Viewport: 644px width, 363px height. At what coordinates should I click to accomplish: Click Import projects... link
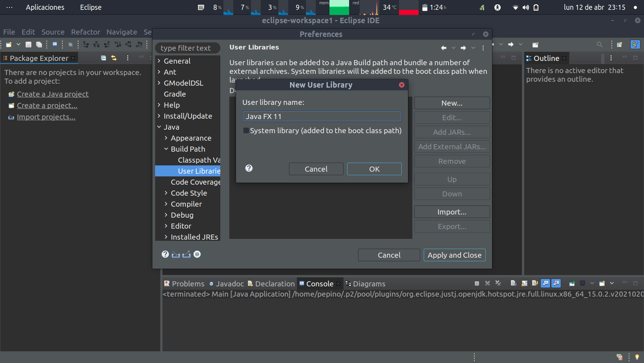coord(46,117)
